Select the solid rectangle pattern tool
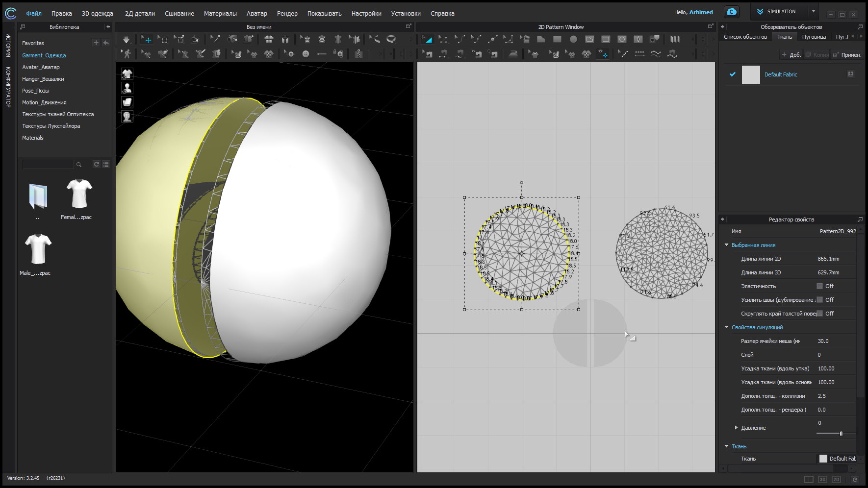 [x=557, y=39]
